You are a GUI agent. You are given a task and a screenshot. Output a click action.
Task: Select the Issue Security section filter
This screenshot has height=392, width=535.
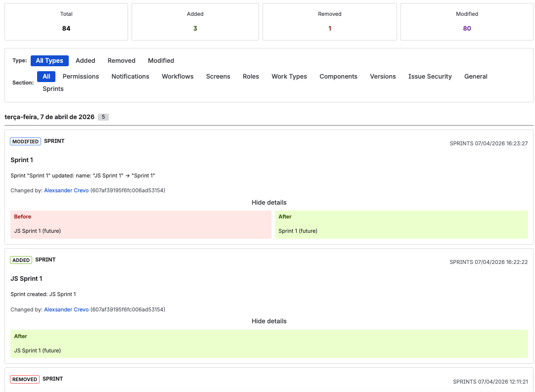(x=430, y=77)
